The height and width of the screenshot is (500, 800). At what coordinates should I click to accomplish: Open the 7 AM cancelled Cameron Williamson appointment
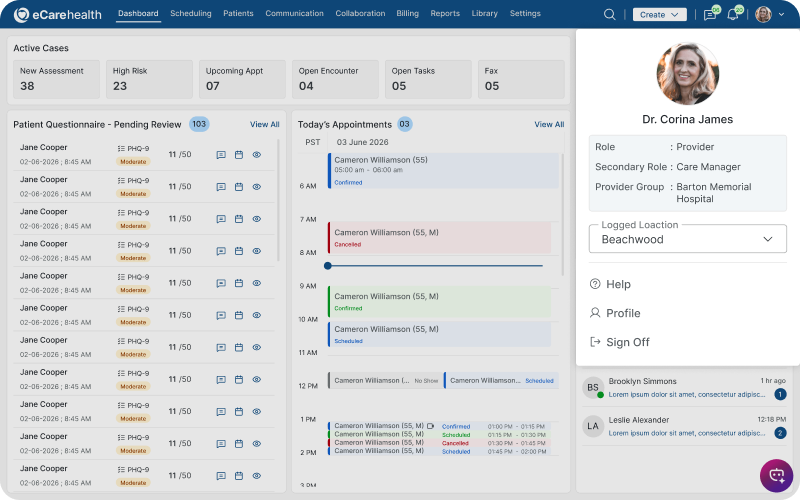439,238
